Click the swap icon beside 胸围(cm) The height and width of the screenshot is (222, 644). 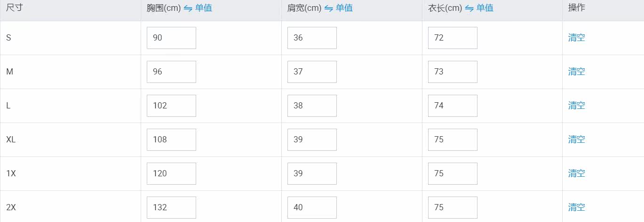point(188,8)
